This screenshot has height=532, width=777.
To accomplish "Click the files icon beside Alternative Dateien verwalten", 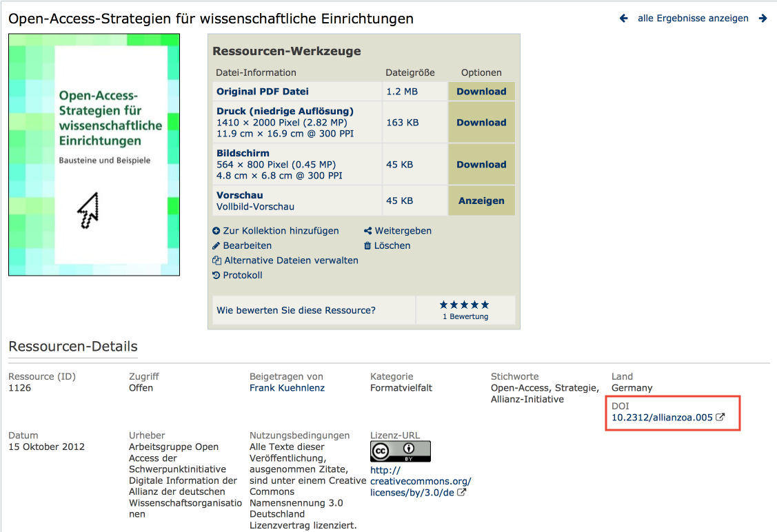I will [217, 260].
